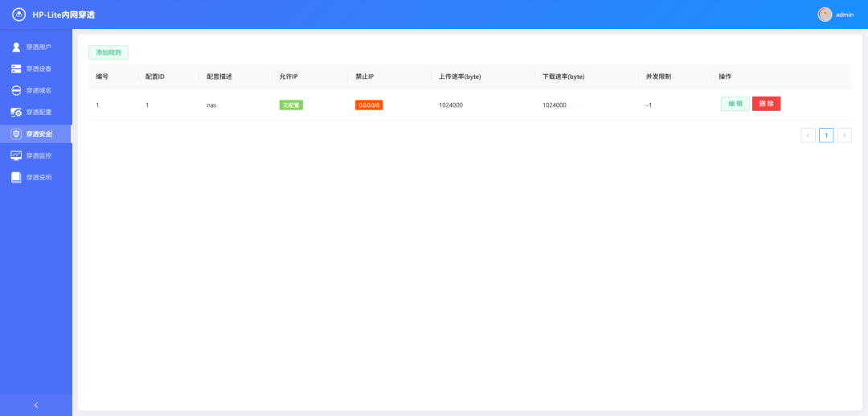Click the shield icon for 穿透安全
The height and width of the screenshot is (416, 868).
point(16,134)
